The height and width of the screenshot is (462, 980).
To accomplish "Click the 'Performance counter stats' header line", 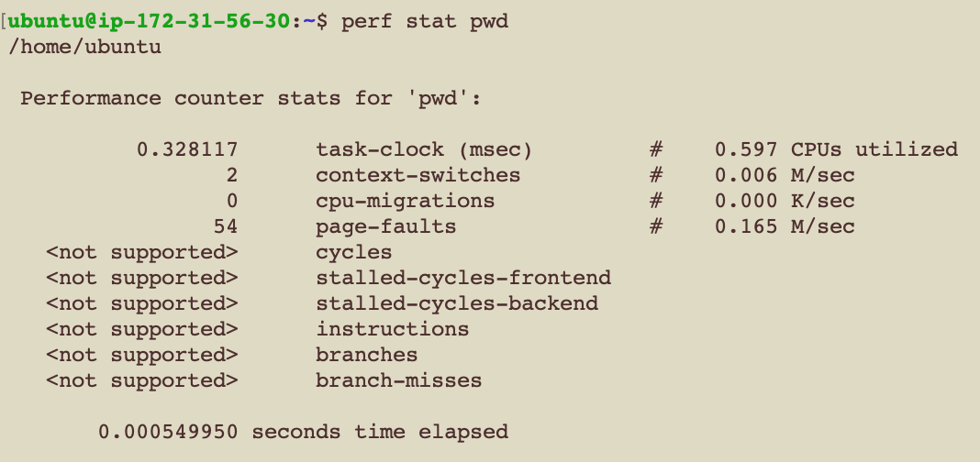I will click(x=251, y=99).
